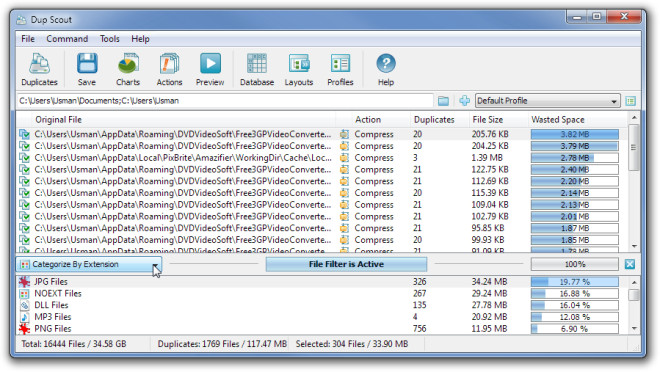Click the JPG Files category icon
Viewport: 660px width, 372px height.
coord(24,282)
